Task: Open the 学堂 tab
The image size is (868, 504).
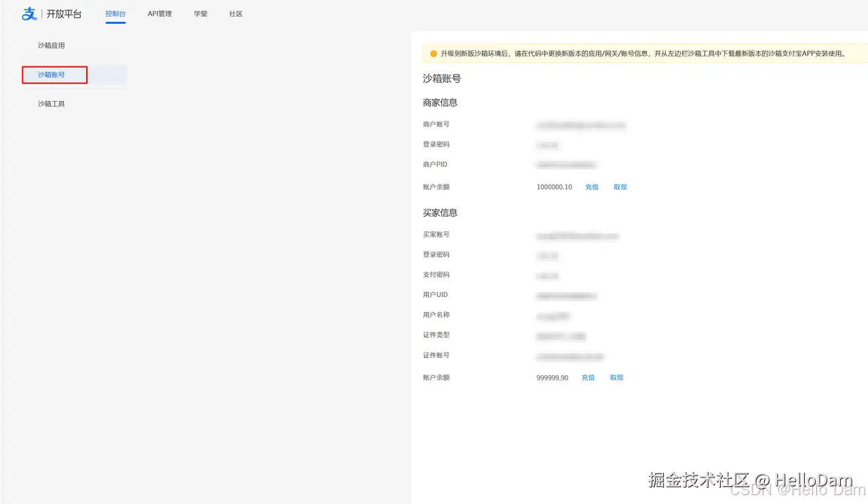Action: (x=201, y=13)
